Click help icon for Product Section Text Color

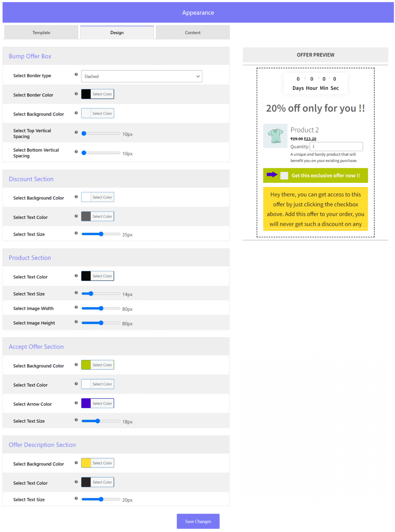tap(76, 276)
